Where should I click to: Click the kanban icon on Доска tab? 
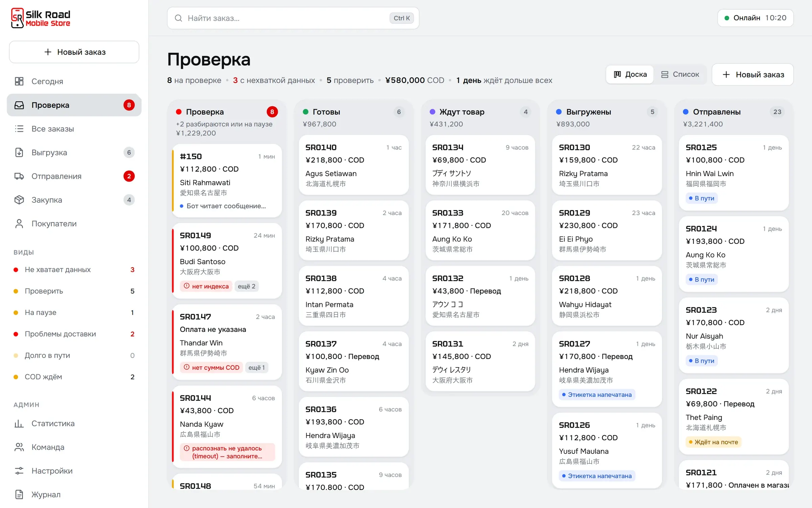point(617,75)
